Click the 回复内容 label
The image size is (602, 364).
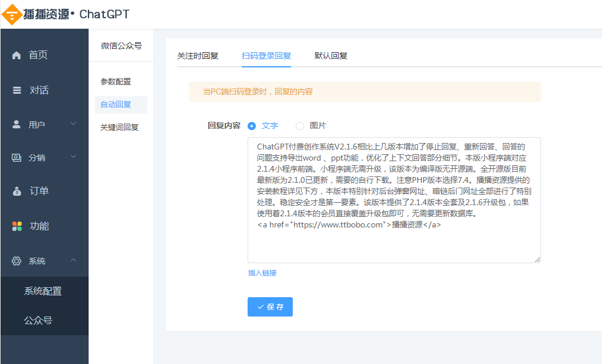tap(224, 126)
